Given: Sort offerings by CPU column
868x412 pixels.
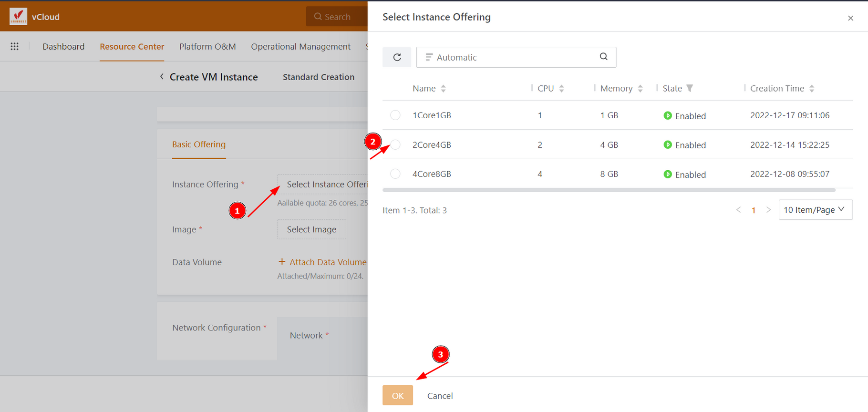Looking at the screenshot, I should 561,89.
